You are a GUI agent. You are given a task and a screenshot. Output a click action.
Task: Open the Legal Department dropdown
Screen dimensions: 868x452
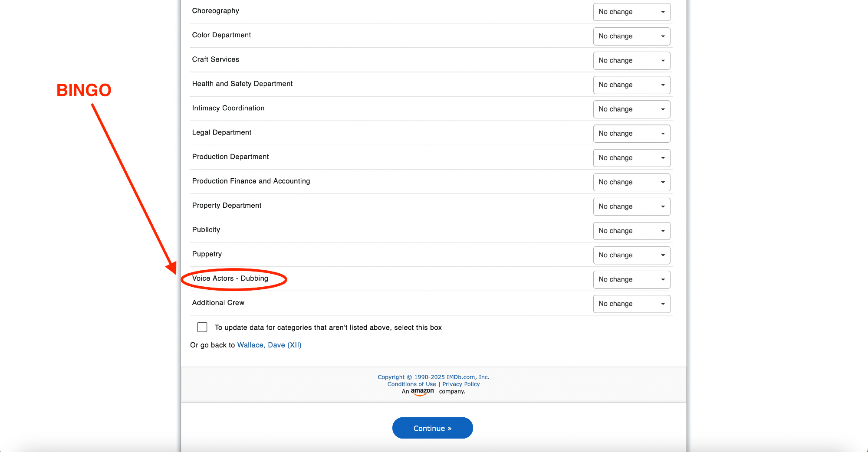coord(631,133)
